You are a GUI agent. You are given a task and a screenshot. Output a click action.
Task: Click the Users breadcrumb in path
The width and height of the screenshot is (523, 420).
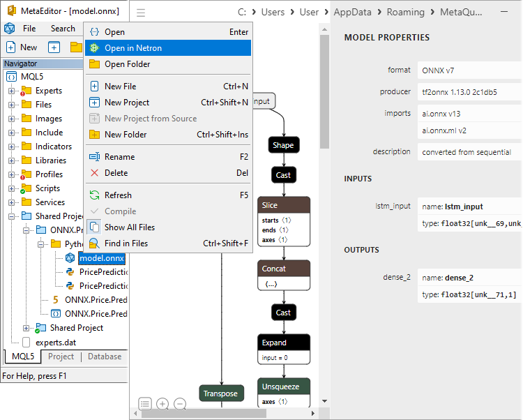tap(273, 13)
